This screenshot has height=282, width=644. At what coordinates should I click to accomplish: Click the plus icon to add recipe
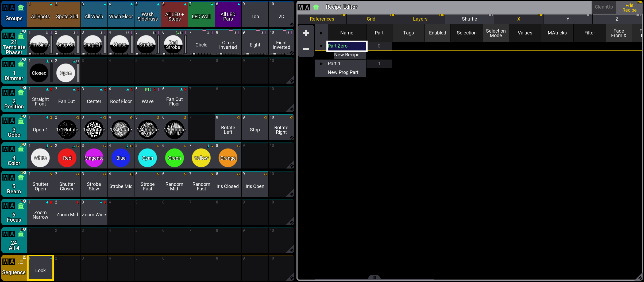(306, 33)
